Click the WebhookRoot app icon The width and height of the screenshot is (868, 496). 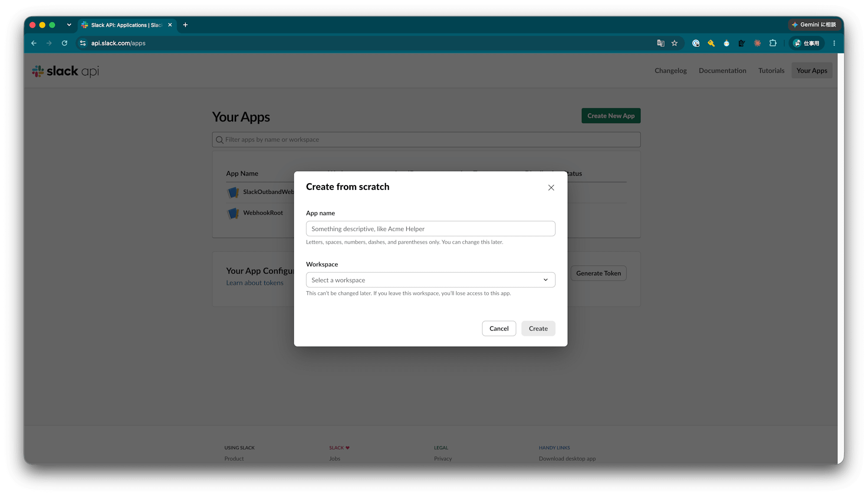point(233,213)
